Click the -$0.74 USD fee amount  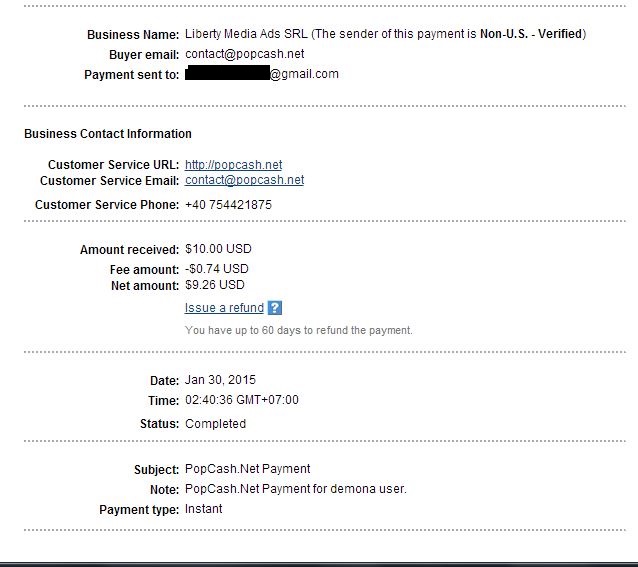[x=217, y=269]
